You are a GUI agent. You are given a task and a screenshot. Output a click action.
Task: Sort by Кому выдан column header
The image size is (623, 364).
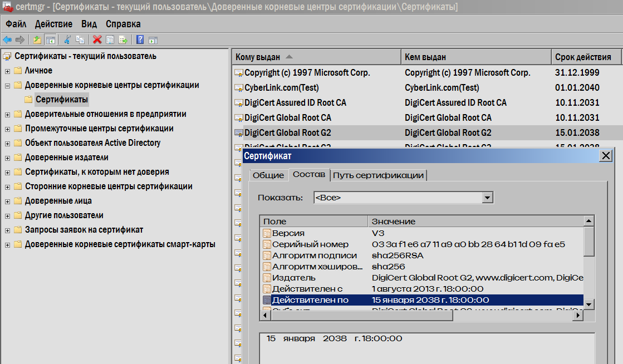click(317, 57)
